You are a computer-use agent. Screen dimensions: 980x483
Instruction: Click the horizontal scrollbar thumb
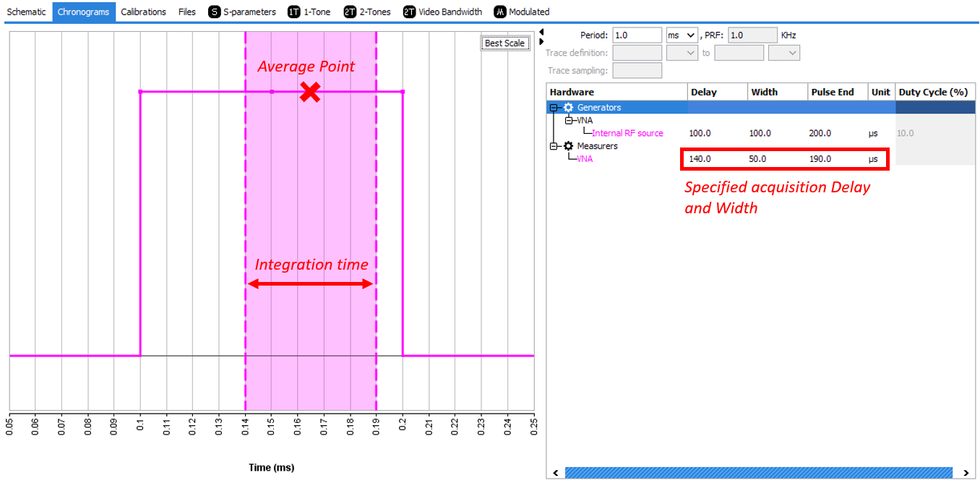pos(759,473)
